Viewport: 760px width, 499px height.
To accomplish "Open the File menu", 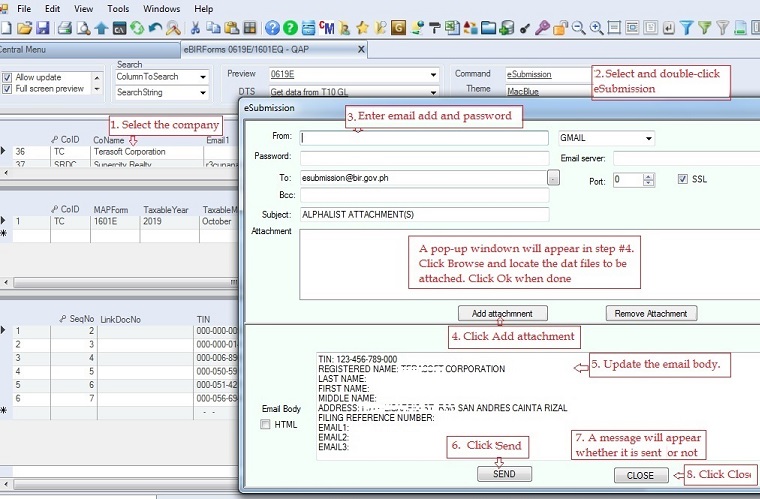I will 24,9.
